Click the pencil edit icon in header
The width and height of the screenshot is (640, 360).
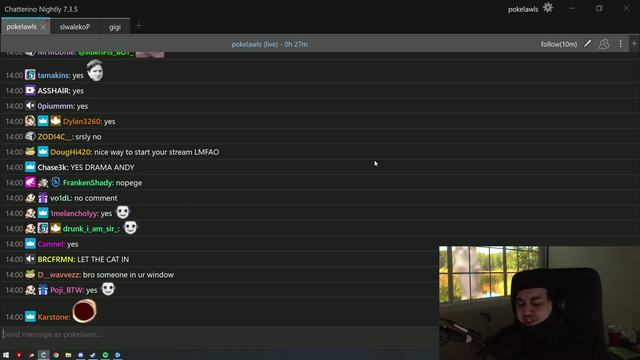(587, 44)
